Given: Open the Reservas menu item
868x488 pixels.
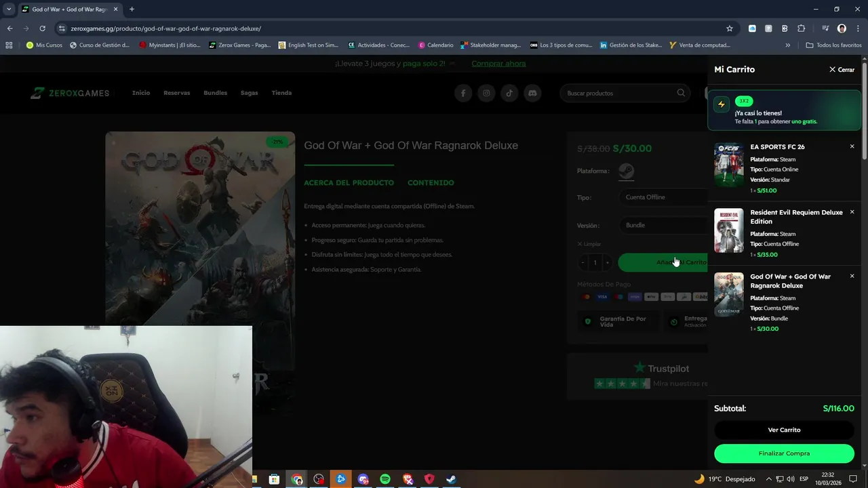Looking at the screenshot, I should pos(176,93).
